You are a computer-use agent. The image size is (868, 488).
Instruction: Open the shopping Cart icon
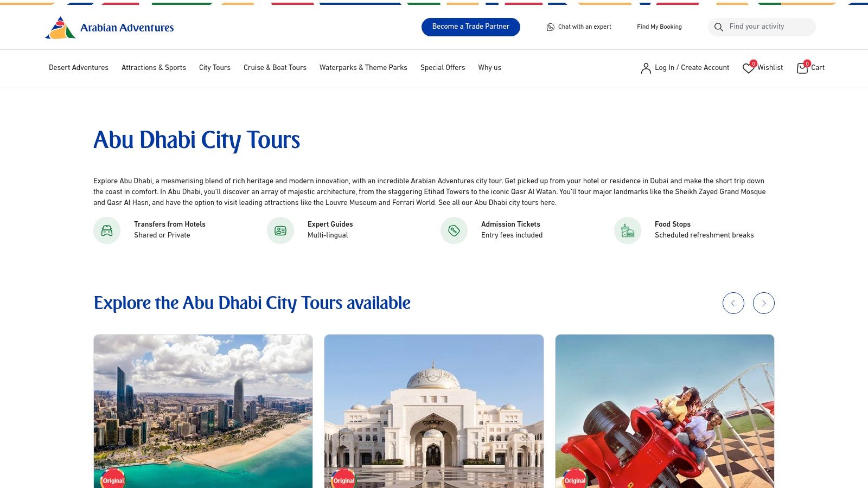coord(802,68)
